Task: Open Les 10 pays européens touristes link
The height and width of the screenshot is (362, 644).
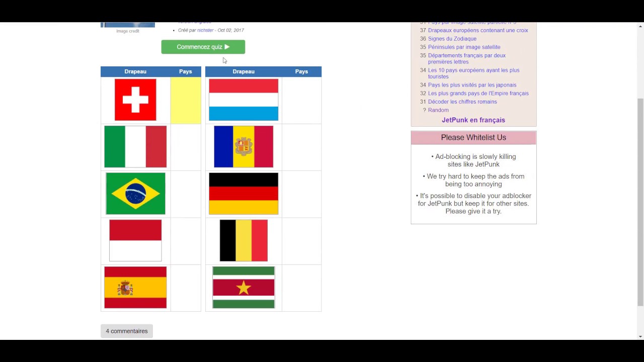Action: tap(473, 73)
